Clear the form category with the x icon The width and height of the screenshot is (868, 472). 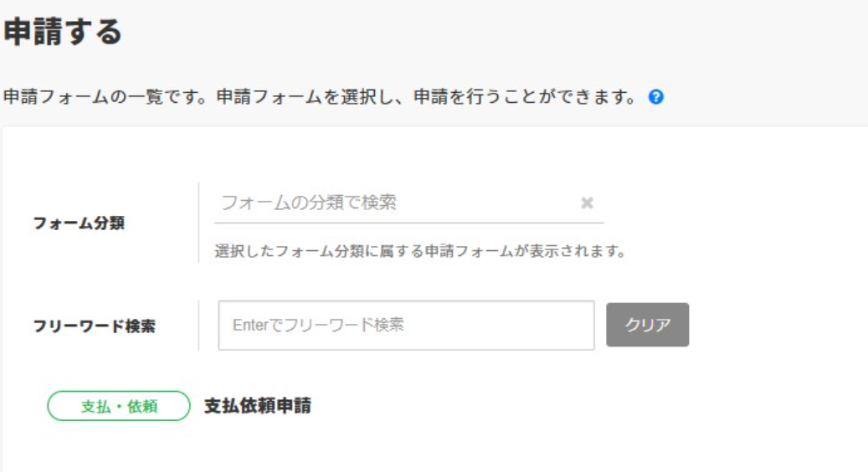587,203
